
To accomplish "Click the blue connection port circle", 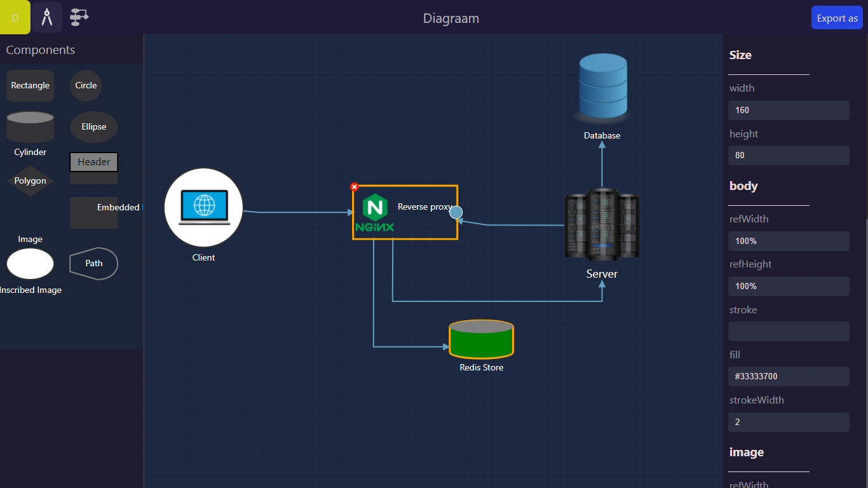I will 456,212.
